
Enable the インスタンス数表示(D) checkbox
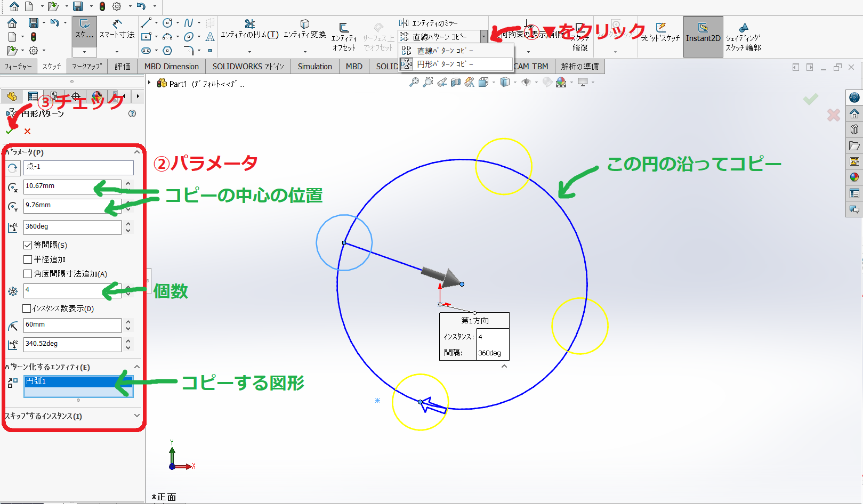(27, 308)
